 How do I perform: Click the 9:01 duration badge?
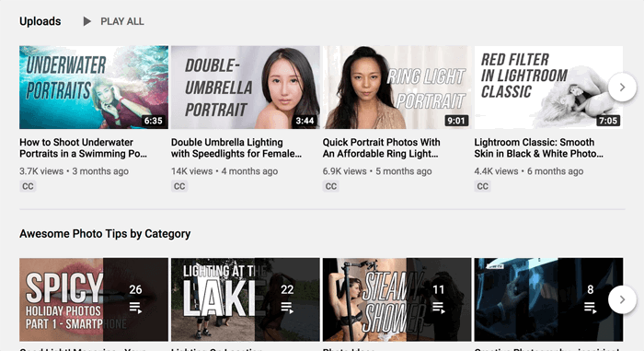456,121
